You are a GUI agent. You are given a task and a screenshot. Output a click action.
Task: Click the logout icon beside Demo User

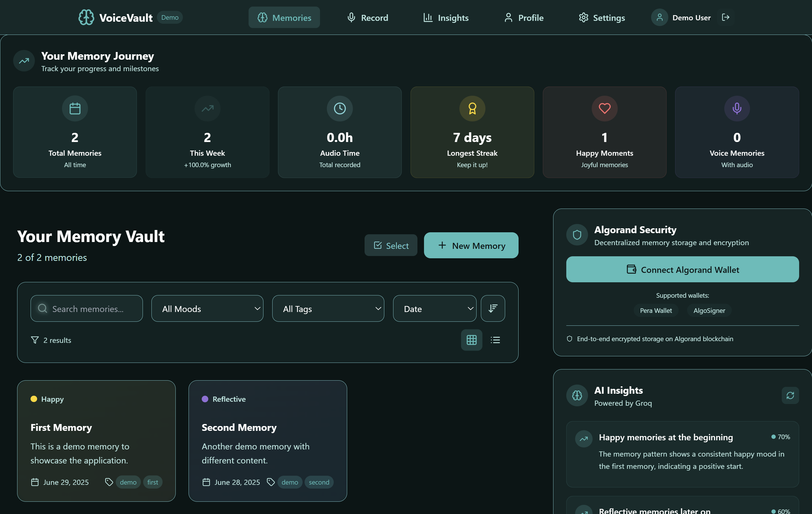[x=726, y=17]
